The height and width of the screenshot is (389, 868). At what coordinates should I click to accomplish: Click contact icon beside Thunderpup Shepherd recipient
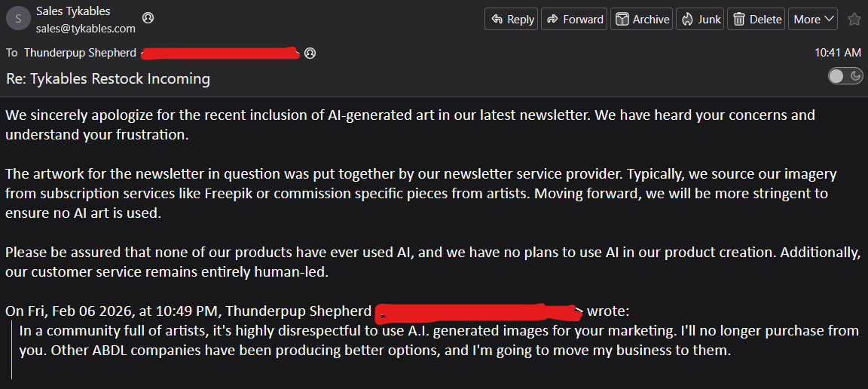pos(310,53)
